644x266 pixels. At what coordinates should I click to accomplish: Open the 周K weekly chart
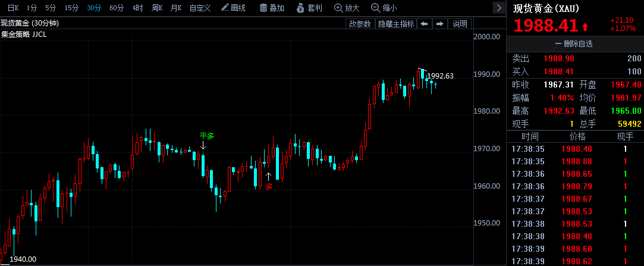(157, 7)
